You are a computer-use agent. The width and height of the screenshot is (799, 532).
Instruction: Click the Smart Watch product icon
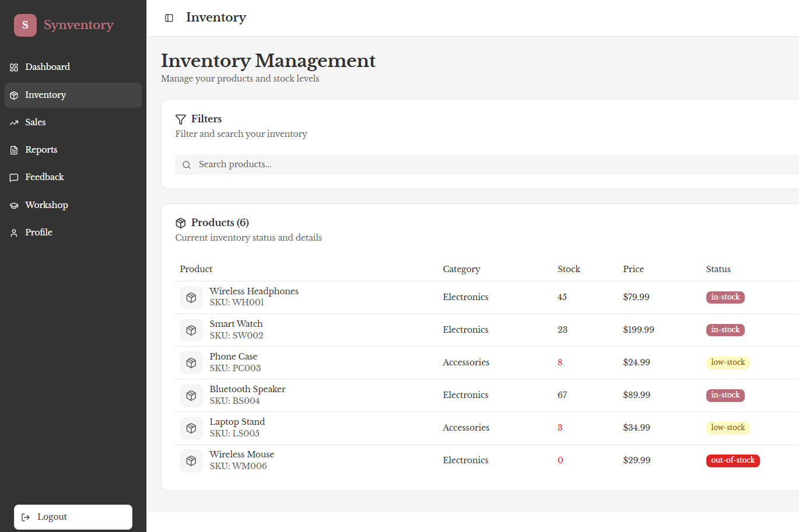tap(191, 330)
